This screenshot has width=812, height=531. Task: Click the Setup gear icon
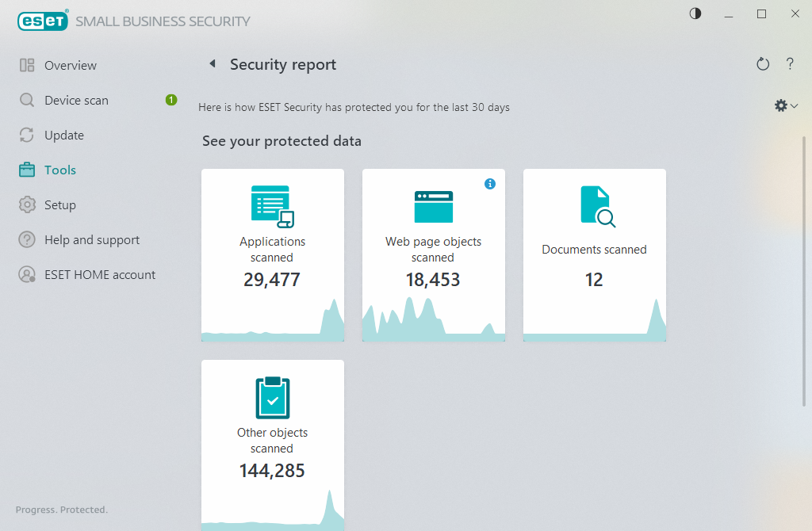pyautogui.click(x=27, y=205)
